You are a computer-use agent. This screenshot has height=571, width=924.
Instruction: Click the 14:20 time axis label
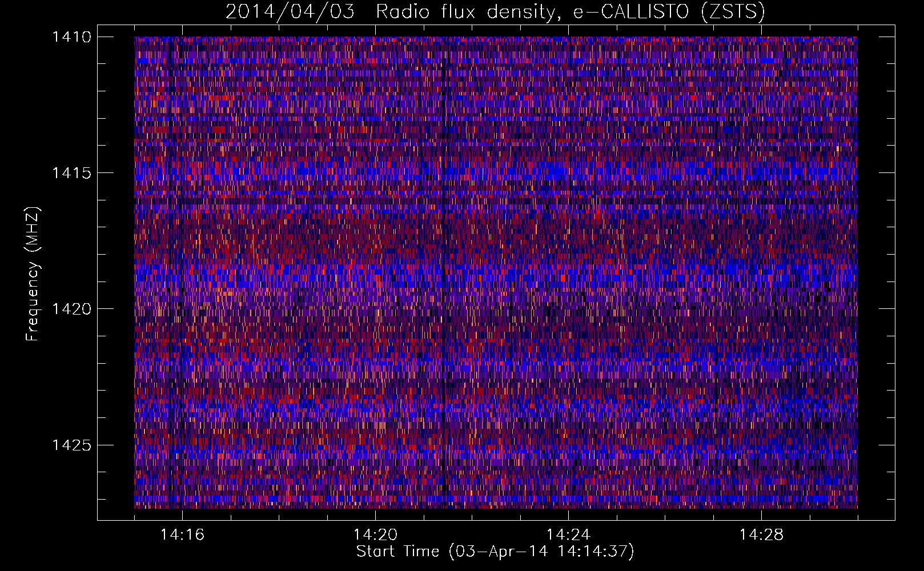tap(375, 535)
